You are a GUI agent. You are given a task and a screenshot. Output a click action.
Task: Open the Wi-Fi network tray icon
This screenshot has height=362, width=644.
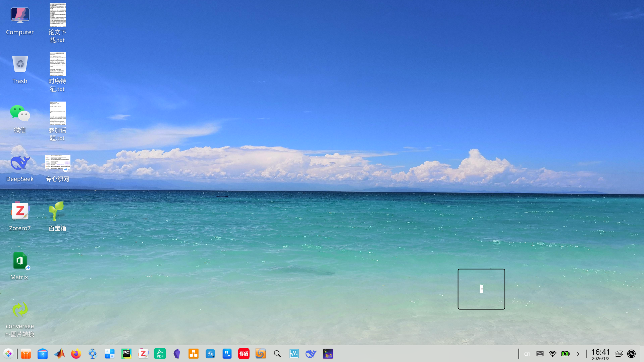pyautogui.click(x=552, y=354)
